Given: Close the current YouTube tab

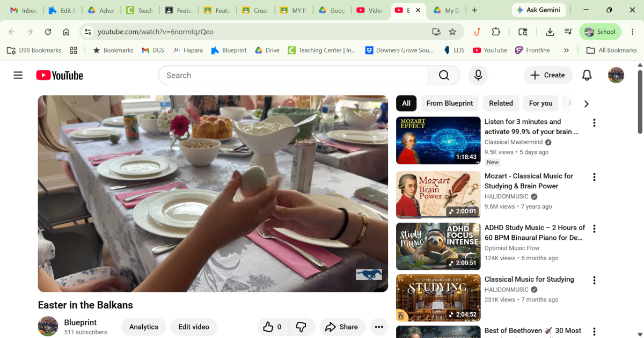Looking at the screenshot, I should (x=418, y=10).
